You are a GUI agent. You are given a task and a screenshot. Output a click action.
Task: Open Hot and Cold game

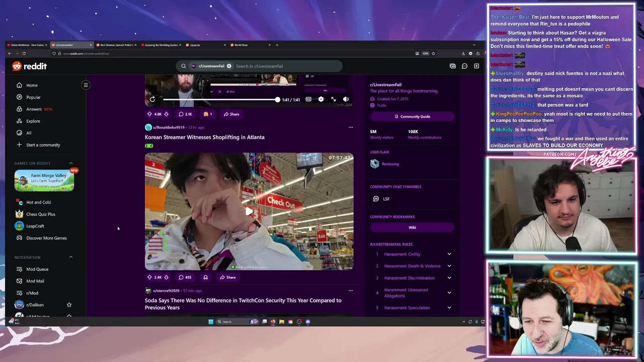click(x=38, y=202)
